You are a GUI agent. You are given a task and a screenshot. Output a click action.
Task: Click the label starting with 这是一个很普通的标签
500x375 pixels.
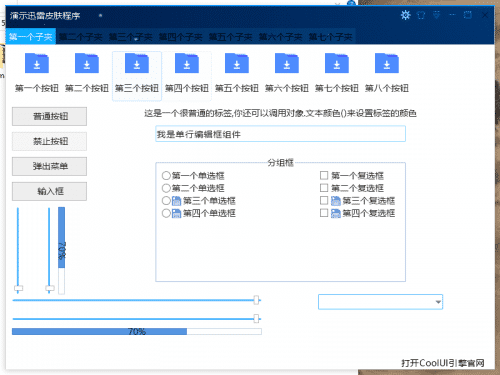click(x=280, y=113)
